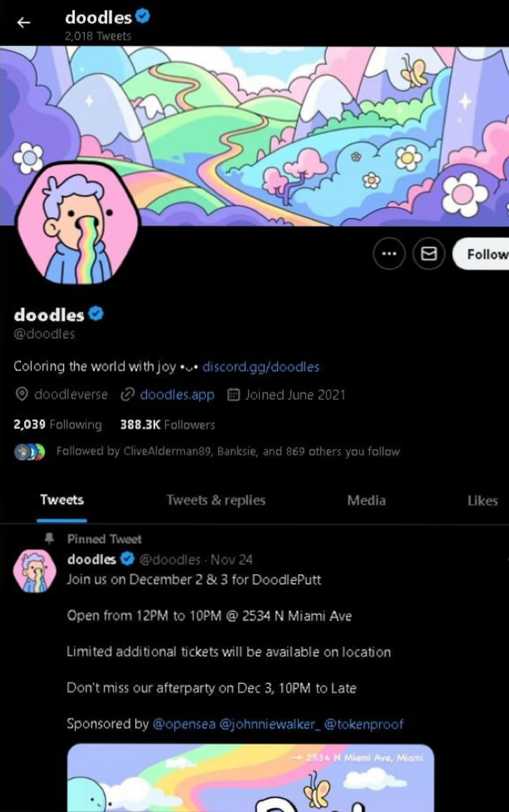Click the envelope message icon
Image resolution: width=509 pixels, height=812 pixels.
click(x=428, y=254)
